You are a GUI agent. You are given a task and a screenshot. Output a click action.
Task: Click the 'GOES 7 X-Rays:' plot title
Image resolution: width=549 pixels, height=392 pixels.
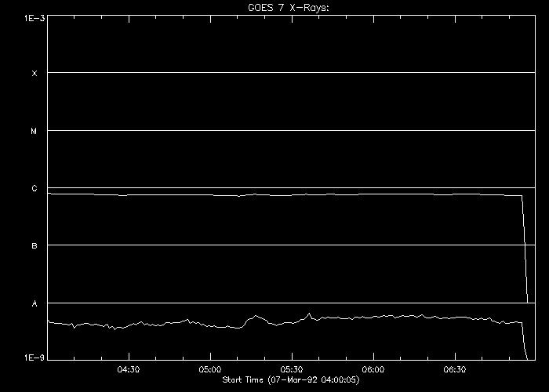click(289, 8)
